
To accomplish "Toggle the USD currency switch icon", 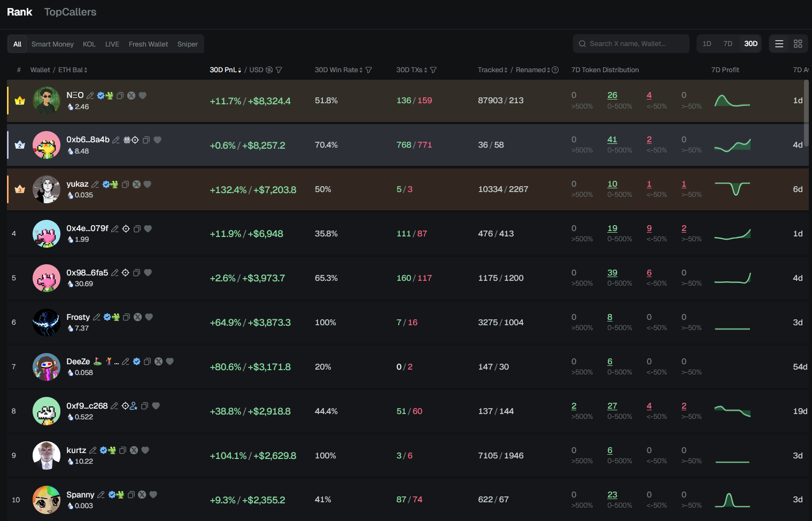I will click(x=269, y=70).
